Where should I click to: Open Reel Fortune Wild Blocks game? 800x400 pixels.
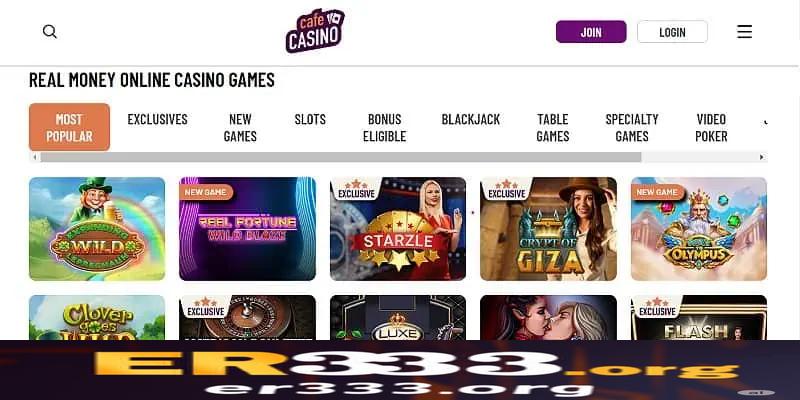247,229
